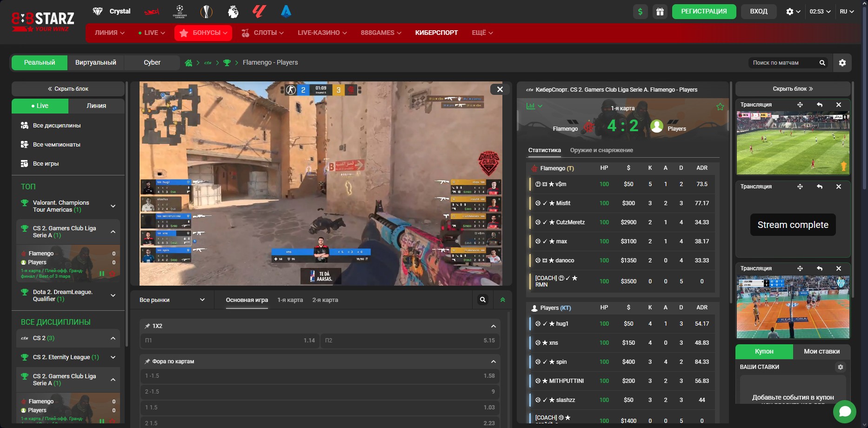Bet on П2 at 5.15
The height and width of the screenshot is (428, 868).
pyautogui.click(x=410, y=341)
